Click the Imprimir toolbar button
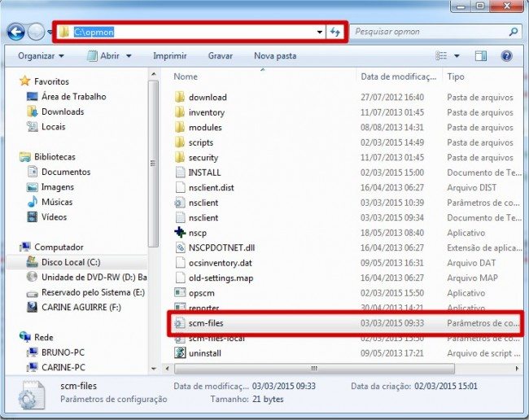Image resolution: width=529 pixels, height=420 pixels. pos(169,56)
